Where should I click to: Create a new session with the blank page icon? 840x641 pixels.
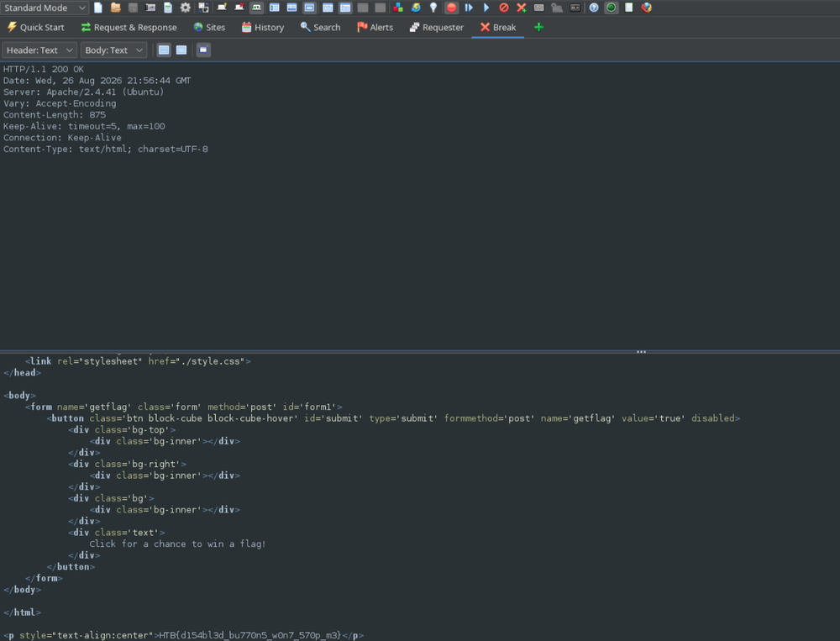coord(98,8)
